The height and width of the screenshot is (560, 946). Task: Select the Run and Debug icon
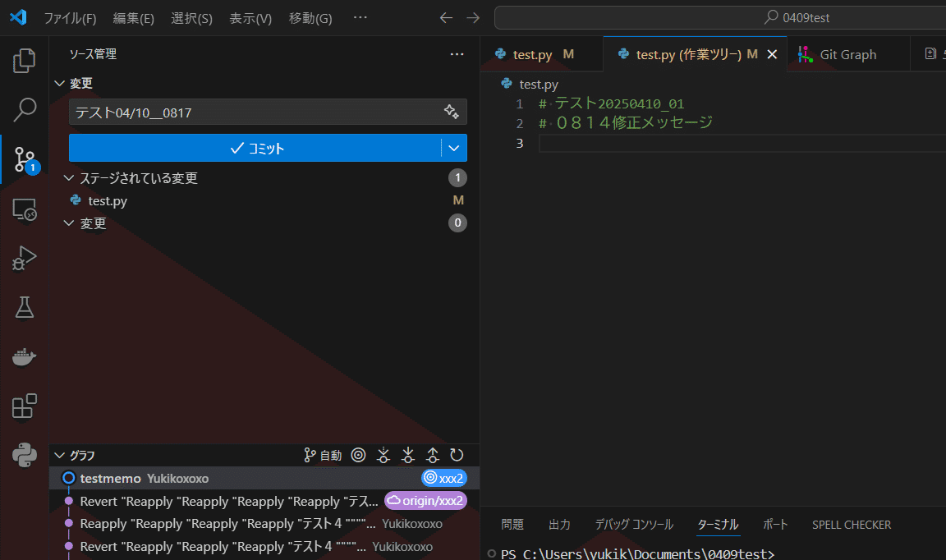[x=24, y=257]
